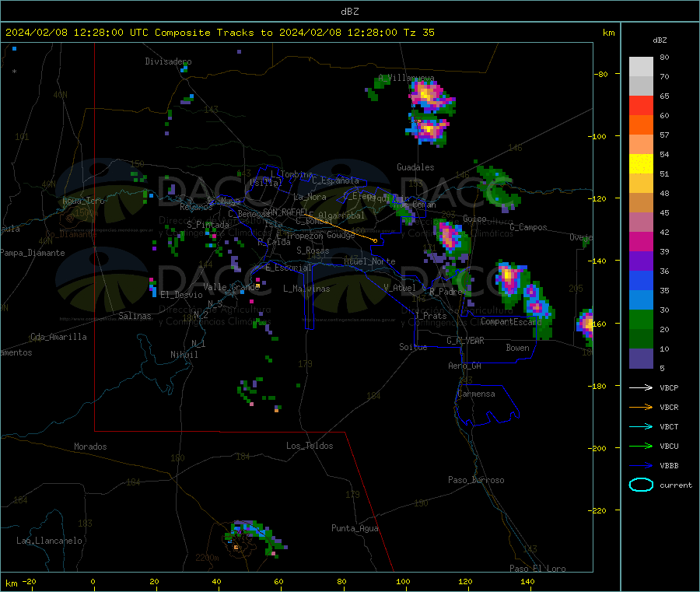Image resolution: width=700 pixels, height=592 pixels.
Task: Click the cyan 'current' ellipse legend icon
Action: [641, 485]
